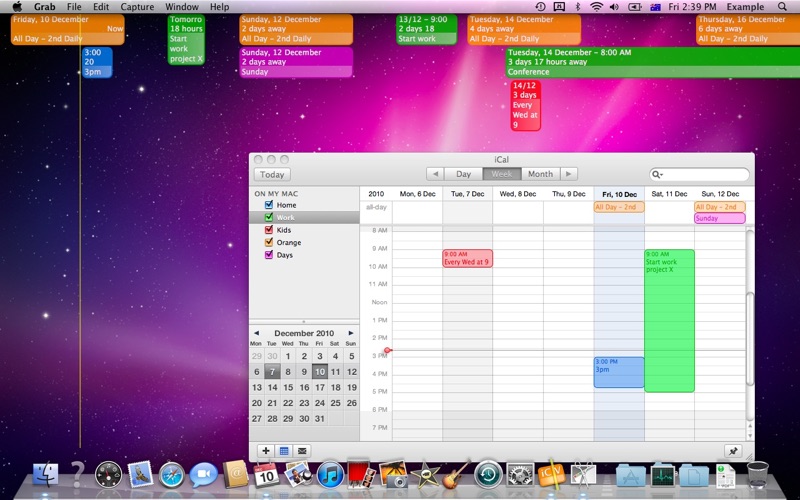Open System Preferences from the Dock
The width and height of the screenshot is (800, 500).
[x=520, y=474]
